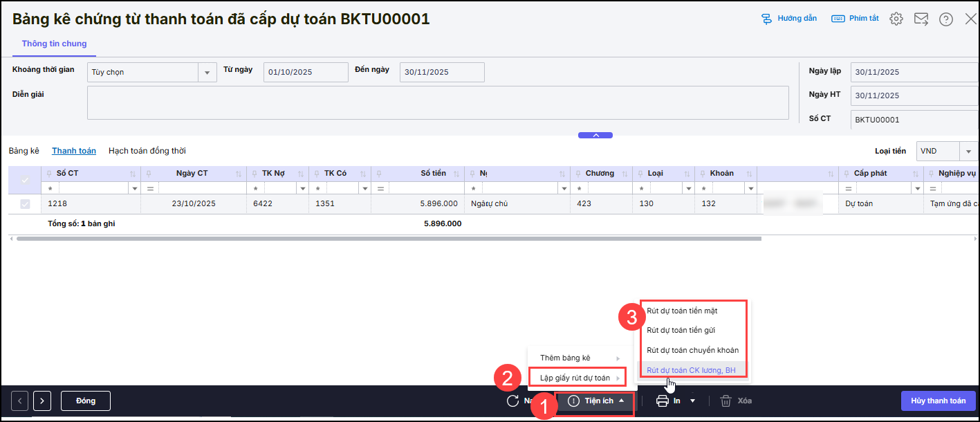Toggle the select-all header checkbox
This screenshot has height=422, width=980.
[x=26, y=180]
